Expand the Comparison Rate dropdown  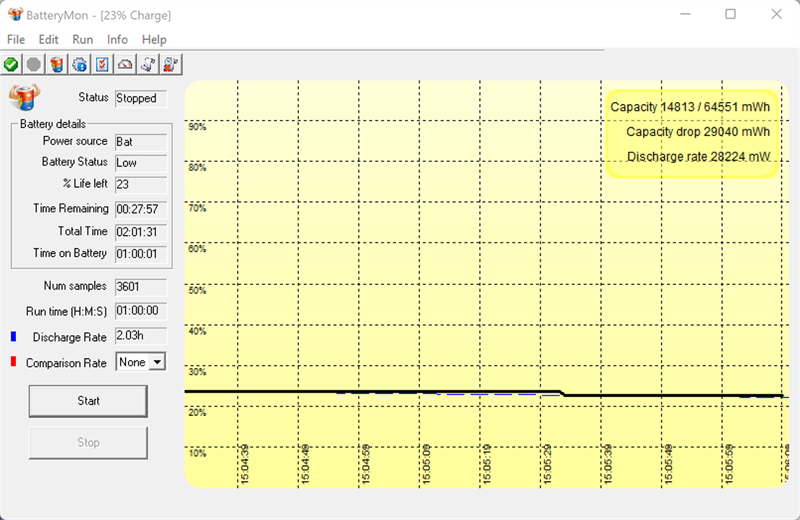(x=155, y=362)
